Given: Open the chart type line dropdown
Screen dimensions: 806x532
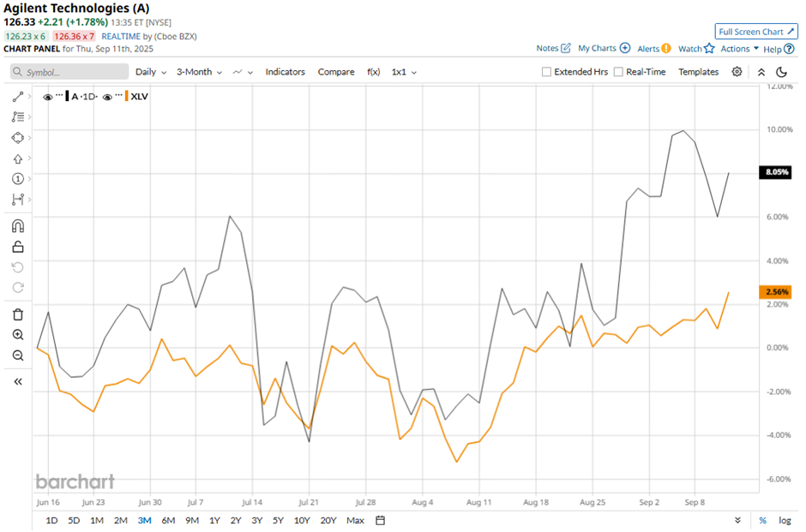Looking at the screenshot, I should coord(243,72).
